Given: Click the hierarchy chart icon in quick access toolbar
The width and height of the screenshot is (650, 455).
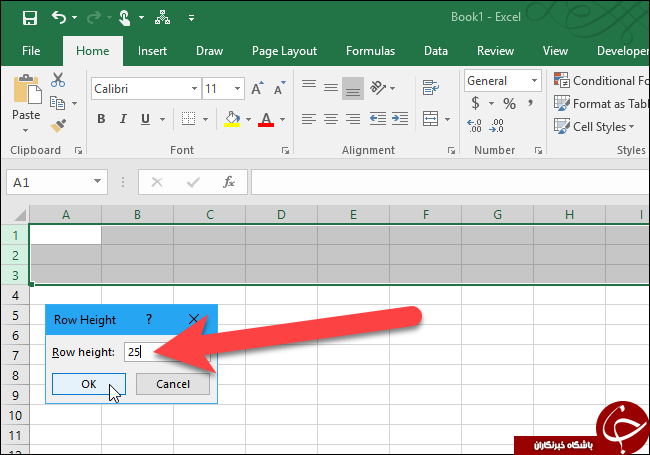Looking at the screenshot, I should coord(162,17).
